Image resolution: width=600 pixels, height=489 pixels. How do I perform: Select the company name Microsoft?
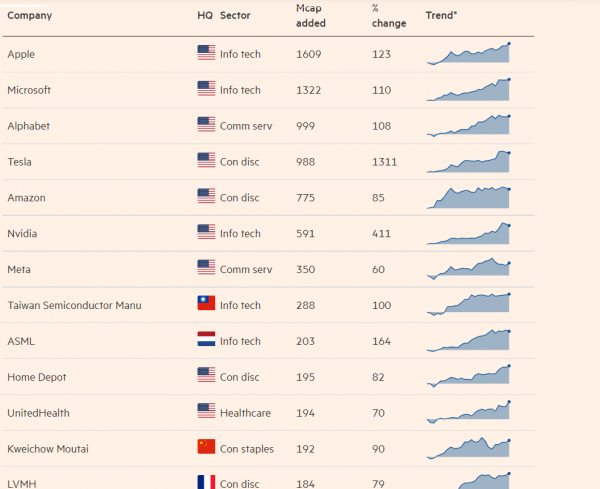[x=29, y=90]
